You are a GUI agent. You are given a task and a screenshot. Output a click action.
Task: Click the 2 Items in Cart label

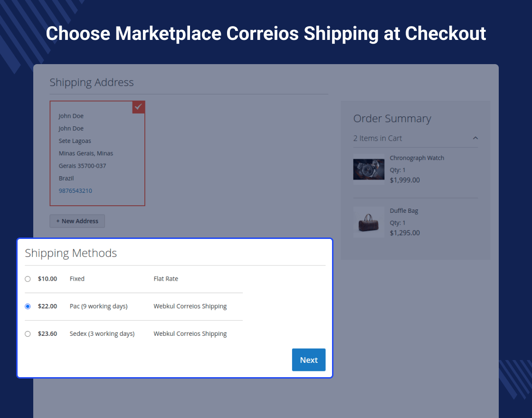coord(377,138)
